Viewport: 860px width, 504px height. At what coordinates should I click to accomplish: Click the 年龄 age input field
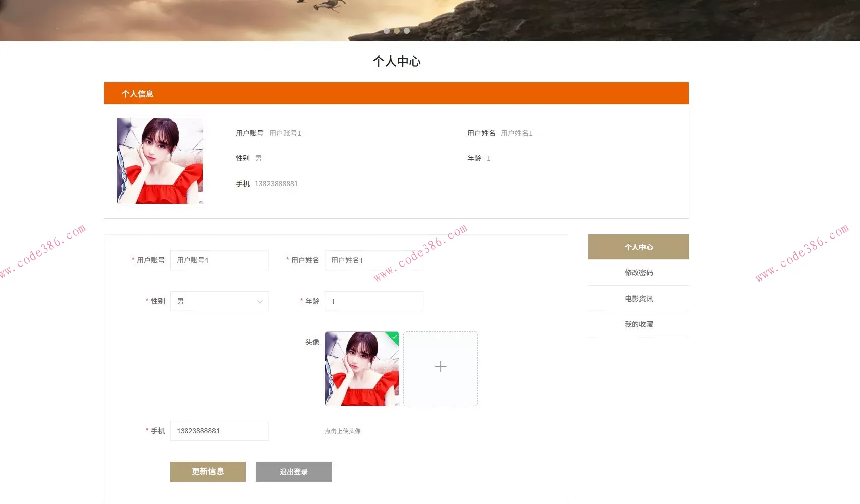[373, 301]
